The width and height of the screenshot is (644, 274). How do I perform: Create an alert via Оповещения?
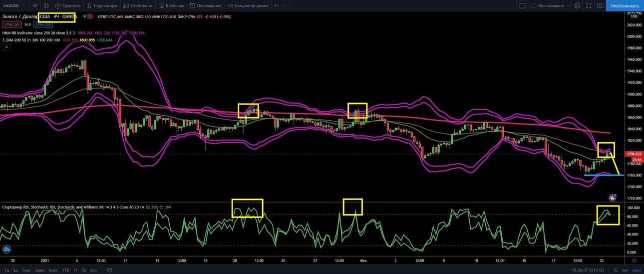tap(205, 5)
